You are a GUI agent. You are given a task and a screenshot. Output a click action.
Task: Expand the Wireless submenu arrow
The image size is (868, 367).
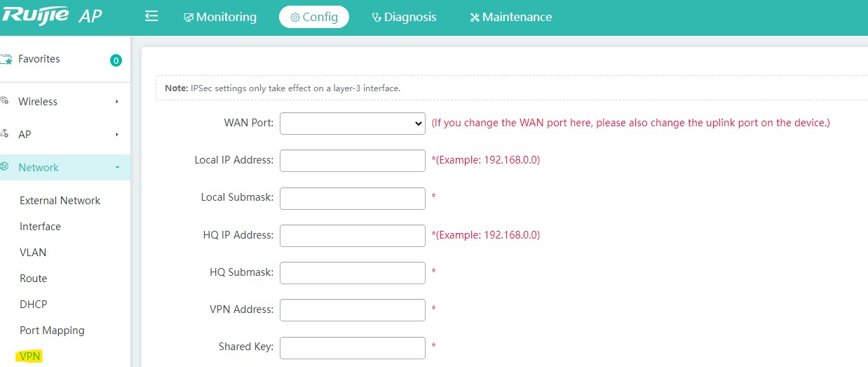(x=117, y=102)
